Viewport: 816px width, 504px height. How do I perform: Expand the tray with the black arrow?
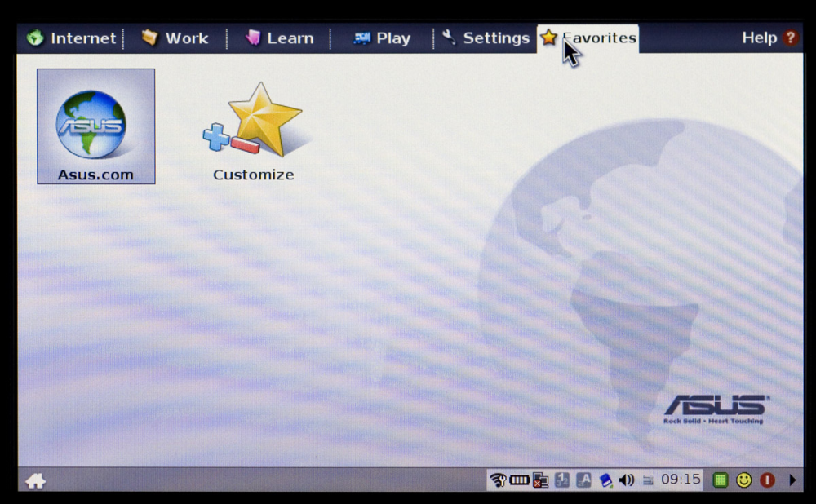click(x=792, y=480)
